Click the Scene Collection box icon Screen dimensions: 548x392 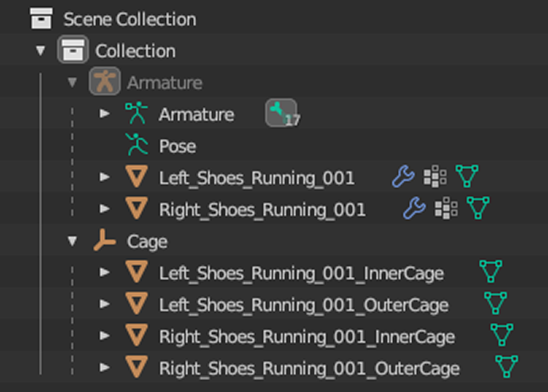tap(41, 18)
